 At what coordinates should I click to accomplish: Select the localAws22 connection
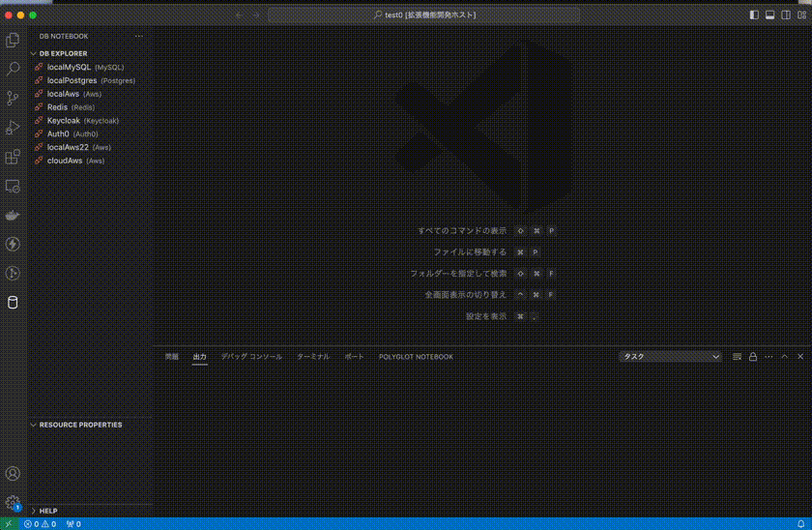[x=91, y=147]
